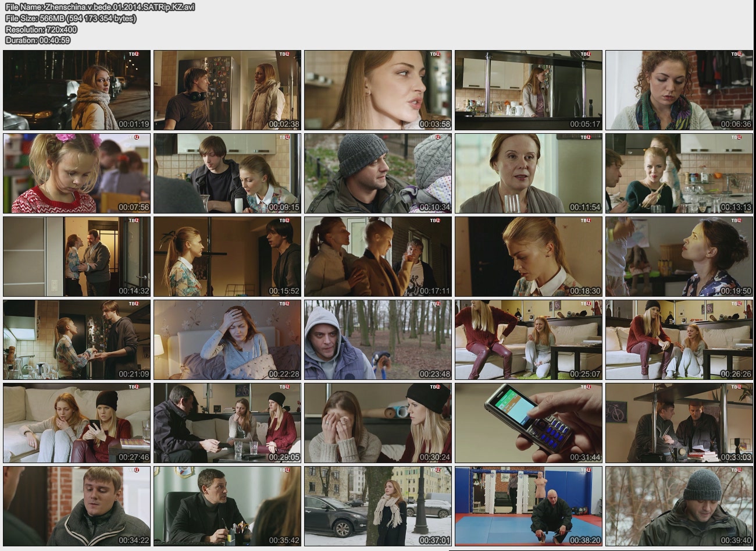
Task: Select the office desk frame at 00:35:42
Action: click(x=227, y=506)
